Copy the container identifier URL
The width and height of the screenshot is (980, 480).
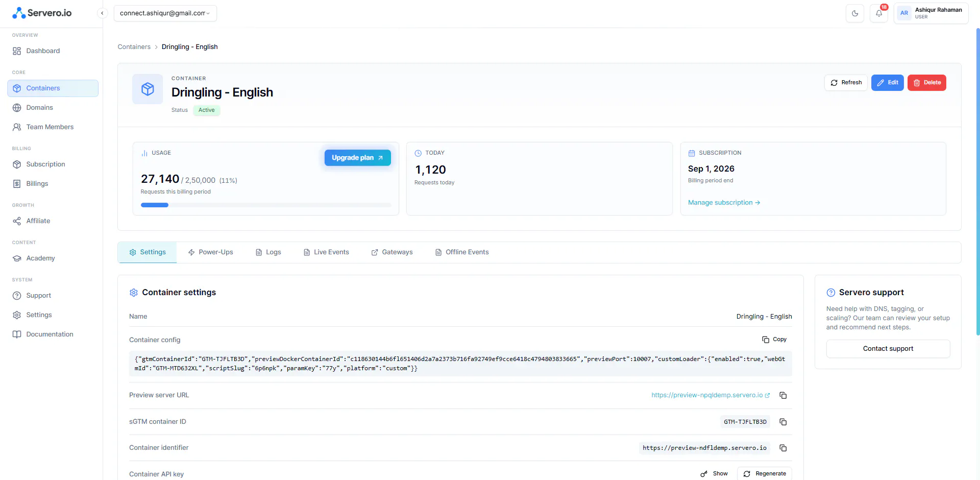click(x=783, y=448)
